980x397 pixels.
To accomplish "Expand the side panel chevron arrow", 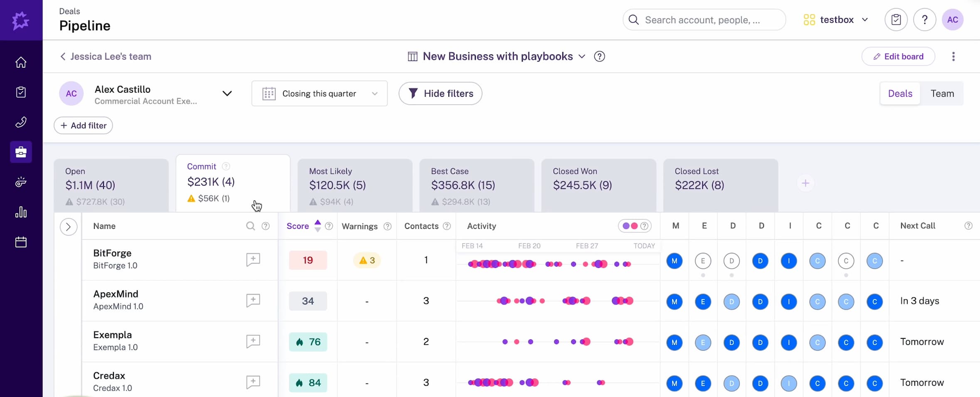I will (x=68, y=227).
